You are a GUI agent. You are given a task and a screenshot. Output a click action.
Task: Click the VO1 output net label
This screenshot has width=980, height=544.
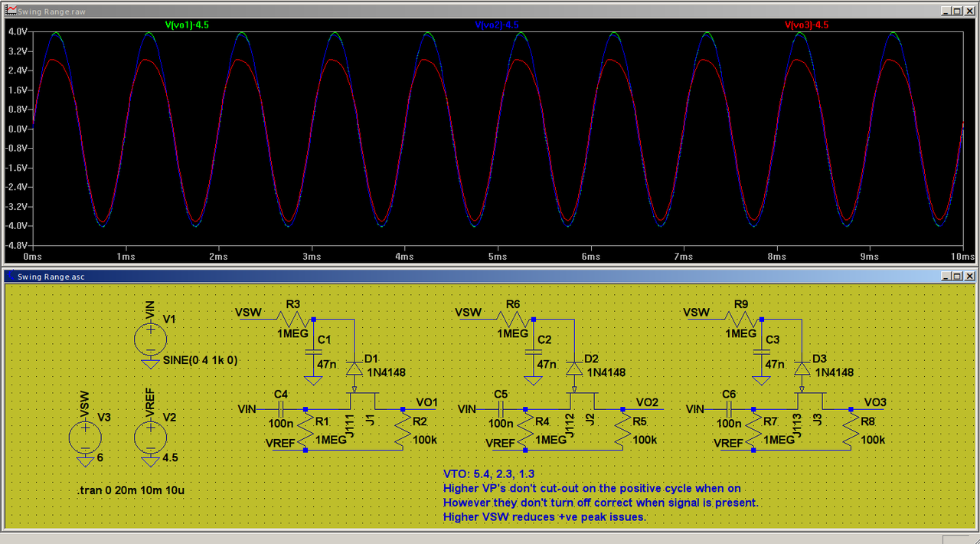(426, 402)
